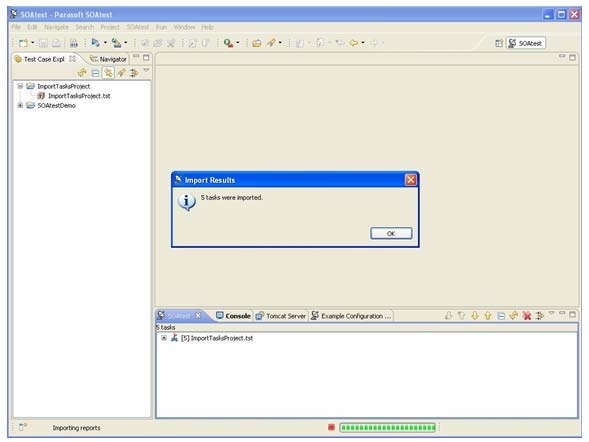Switch to the Console tab
The height and width of the screenshot is (442, 589).
[234, 316]
